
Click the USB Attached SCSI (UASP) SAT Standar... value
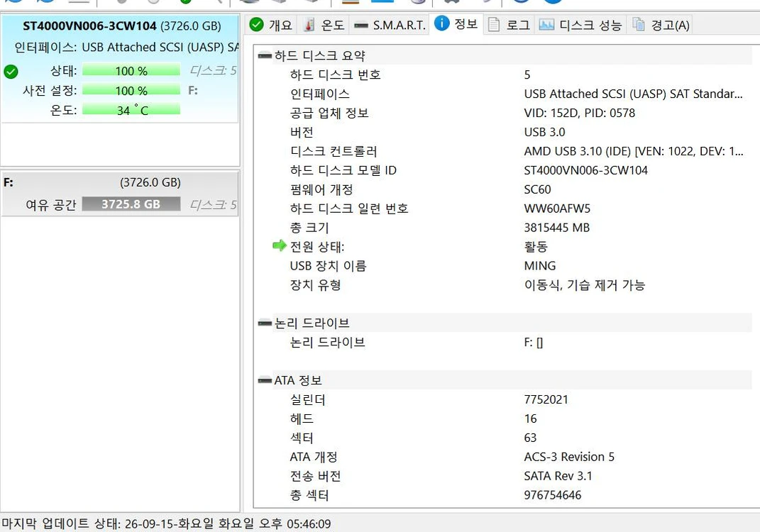[633, 94]
